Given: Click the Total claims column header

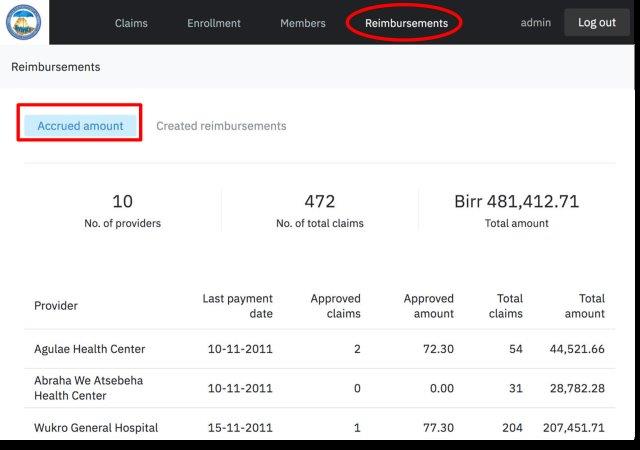Looking at the screenshot, I should (506, 306).
